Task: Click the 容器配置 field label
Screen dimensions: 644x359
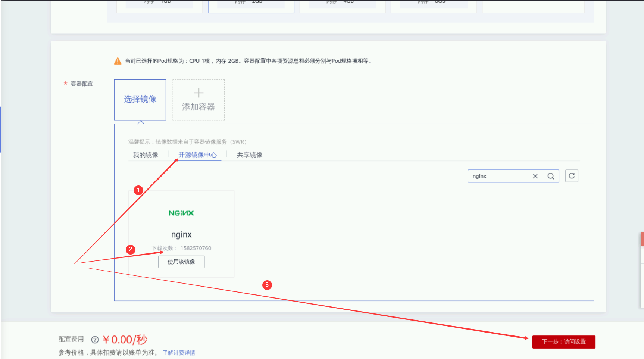Action: click(x=82, y=84)
